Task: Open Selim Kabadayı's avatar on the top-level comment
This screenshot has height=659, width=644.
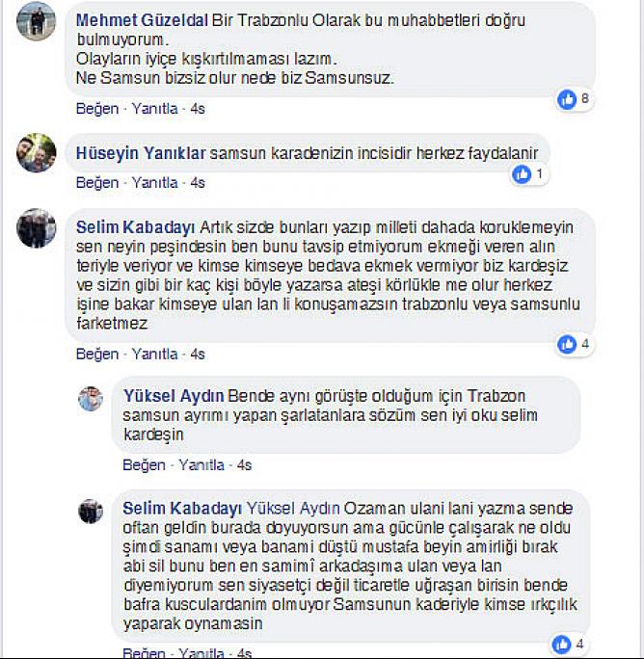Action: [x=37, y=227]
